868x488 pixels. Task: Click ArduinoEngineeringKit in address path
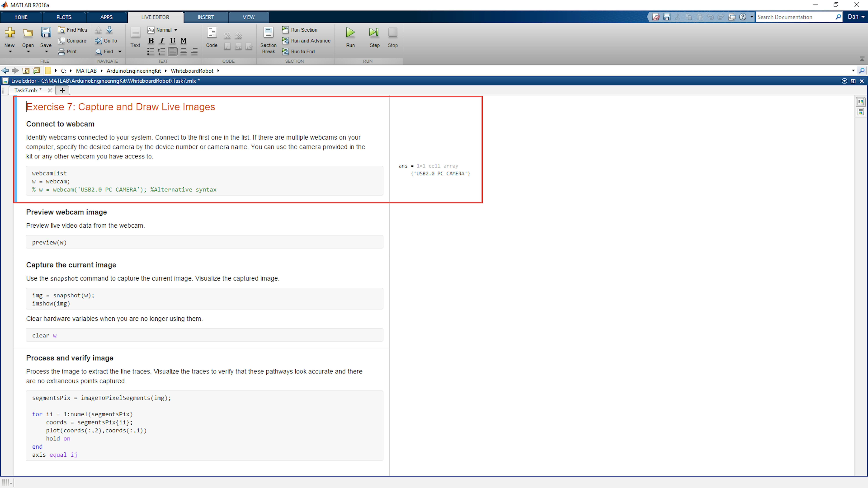134,71
